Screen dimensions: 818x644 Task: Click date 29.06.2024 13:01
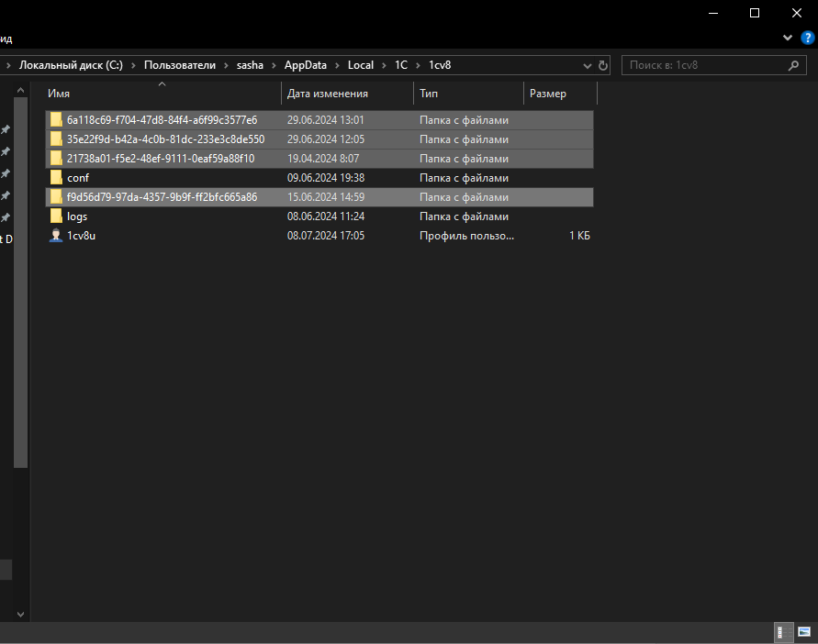click(x=326, y=120)
